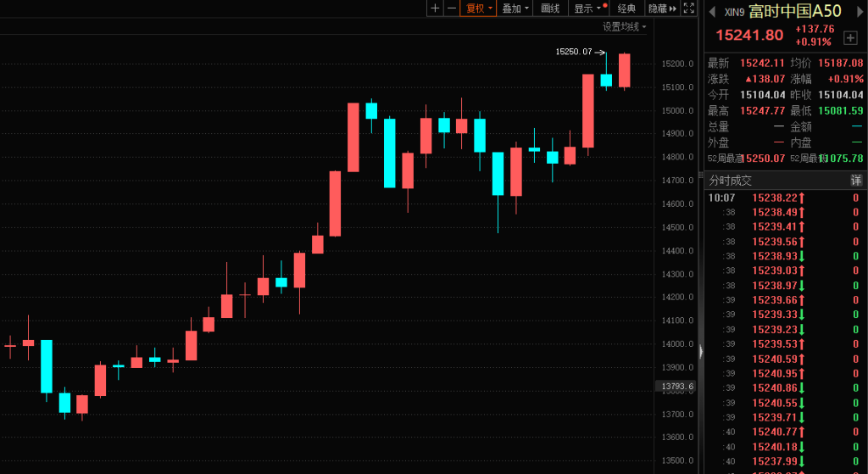Go to next security with right arrow
Screen dimensions: 868x474
point(860,12)
